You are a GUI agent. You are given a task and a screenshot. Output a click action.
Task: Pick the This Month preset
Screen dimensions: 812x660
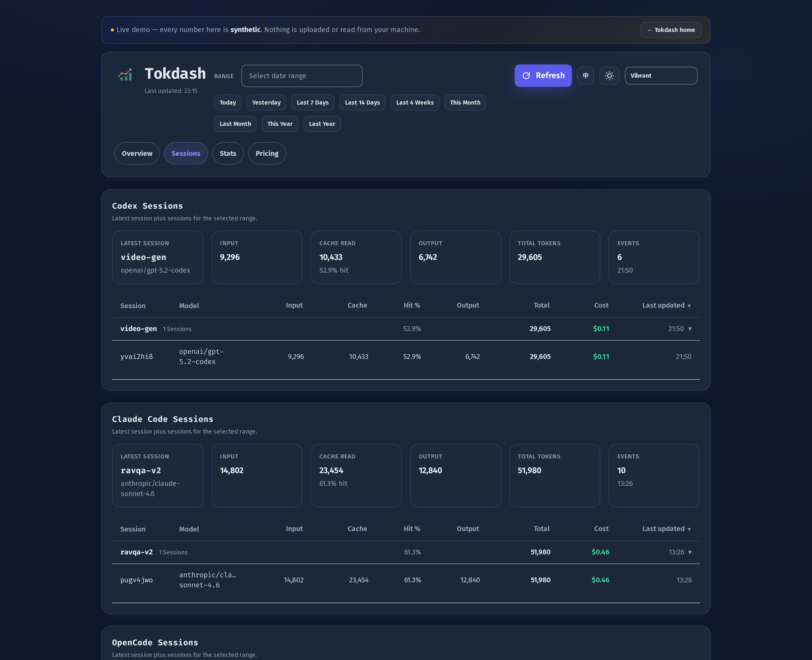465,103
